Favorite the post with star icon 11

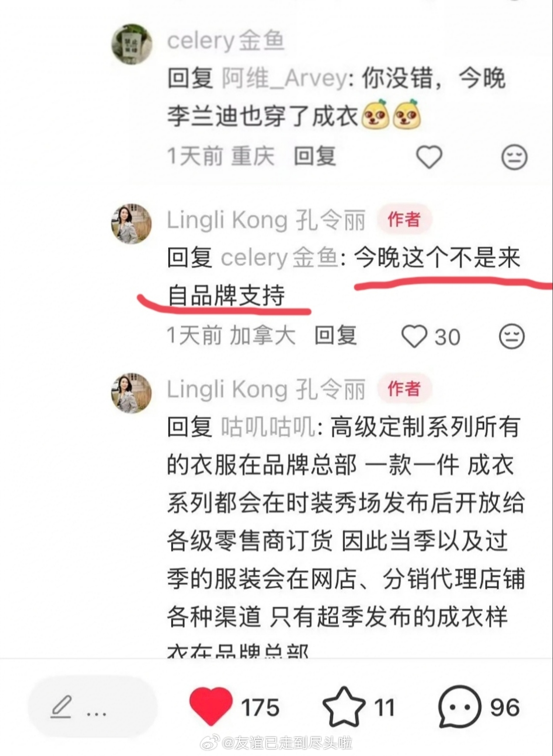coord(344,707)
